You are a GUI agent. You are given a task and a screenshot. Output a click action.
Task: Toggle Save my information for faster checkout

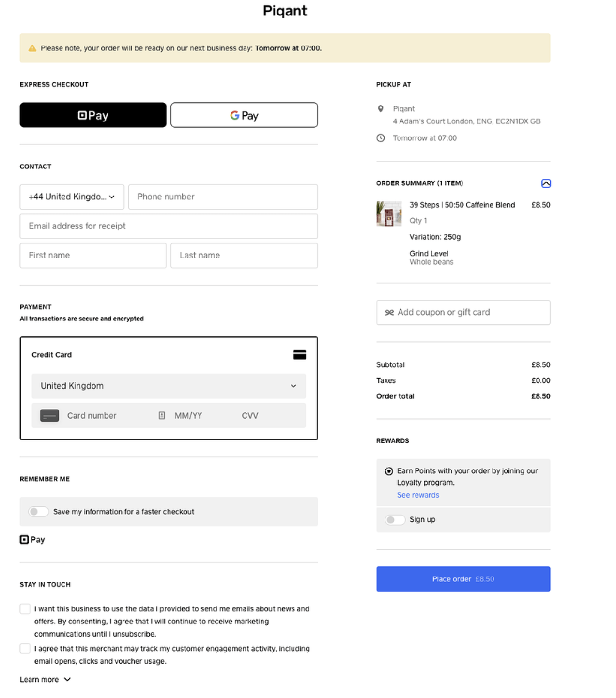38,511
